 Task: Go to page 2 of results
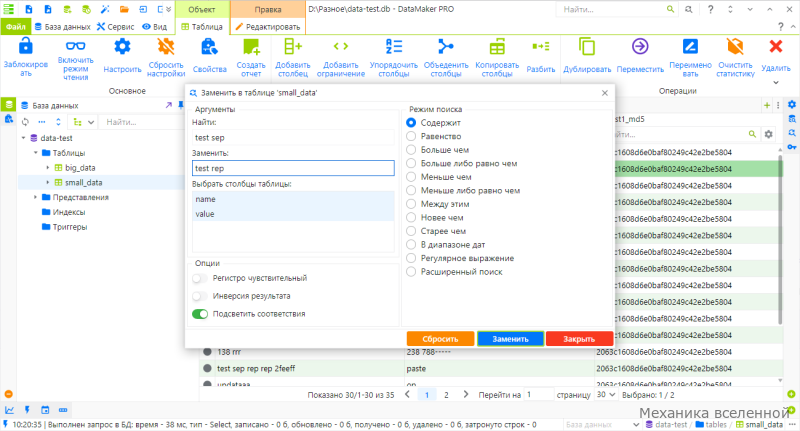(446, 395)
